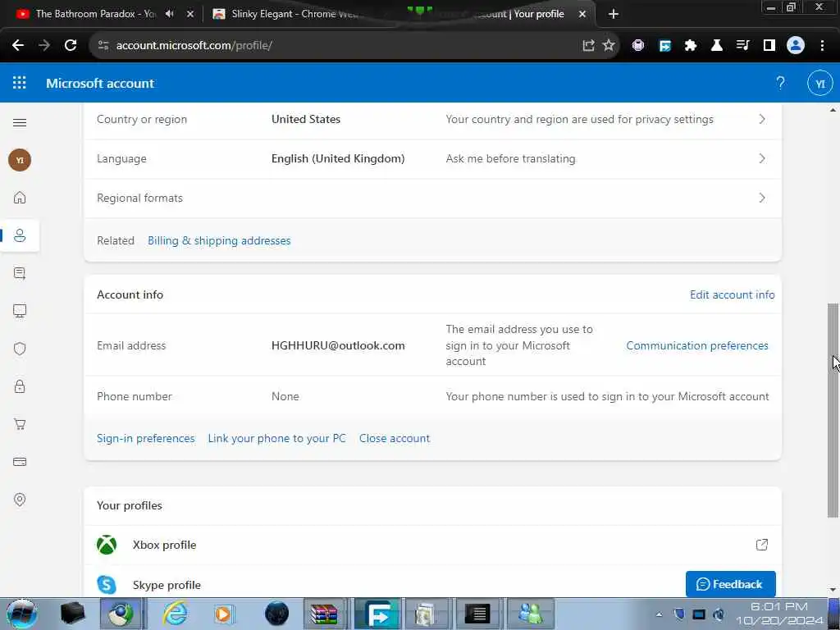Screen dimensions: 840x630
Task: Open the Xbox profile row text
Action: (x=164, y=545)
